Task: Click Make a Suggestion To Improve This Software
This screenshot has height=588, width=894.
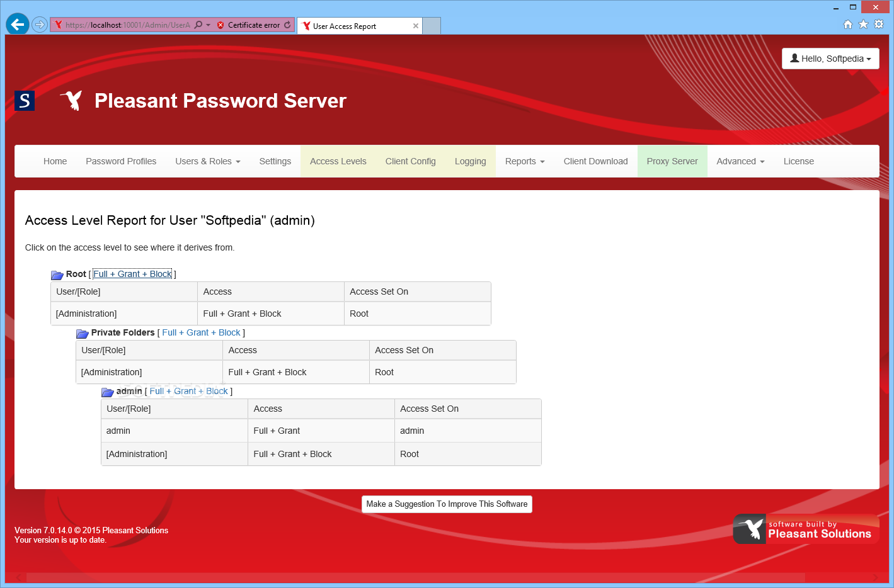Action: pos(447,504)
